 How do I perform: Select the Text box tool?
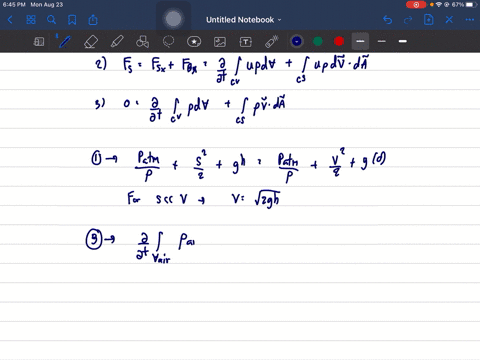[246, 42]
